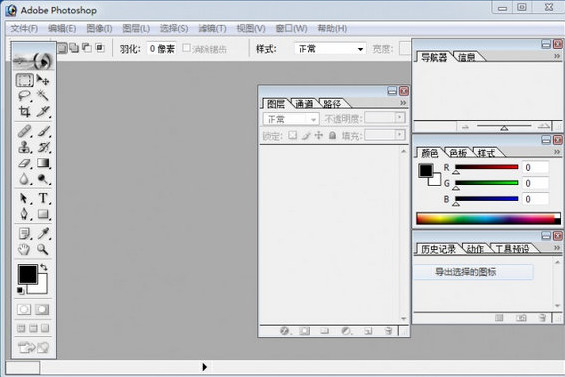Viewport: 565px width, 377px height.
Task: Expand the layers panel flyout menu arrow
Action: [403, 103]
